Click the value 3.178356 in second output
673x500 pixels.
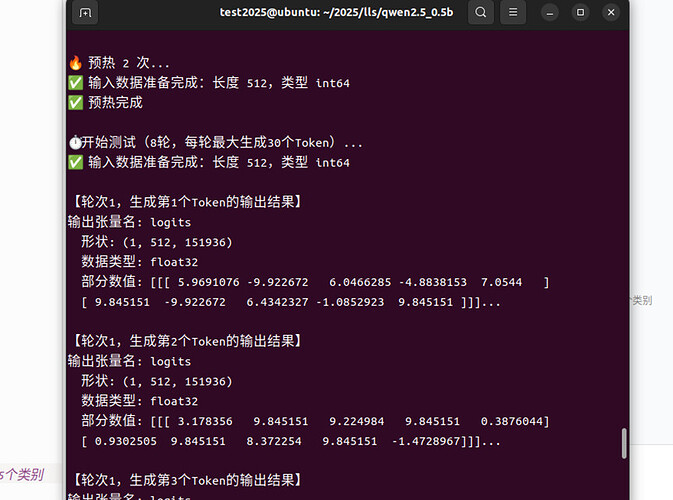click(204, 421)
